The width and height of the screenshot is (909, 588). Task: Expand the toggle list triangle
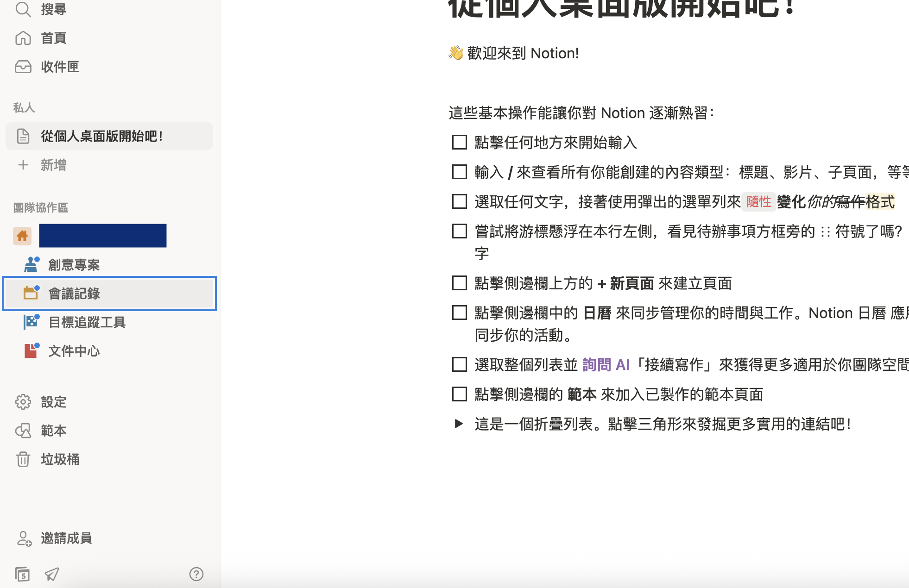click(x=459, y=424)
